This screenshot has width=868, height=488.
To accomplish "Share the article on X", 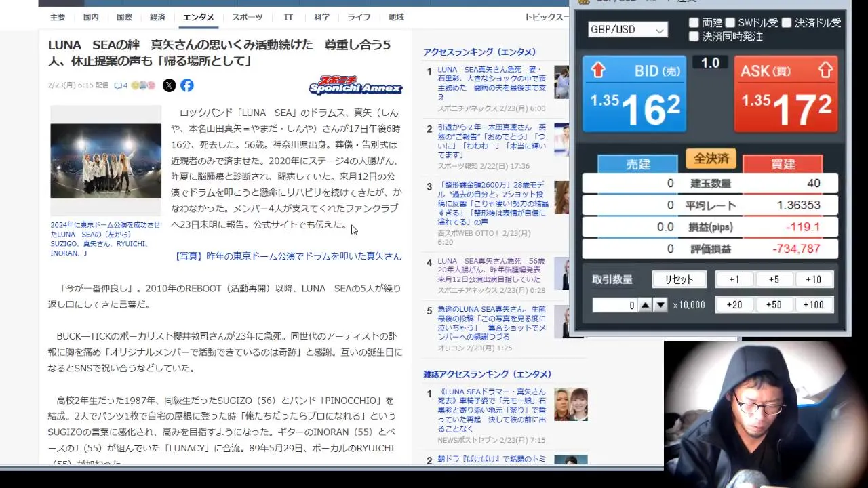I will pos(170,85).
